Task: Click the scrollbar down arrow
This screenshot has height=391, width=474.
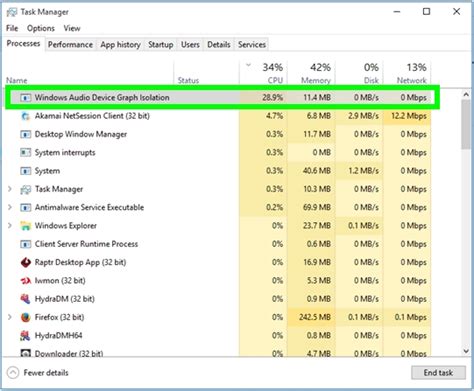Action: tap(466, 351)
